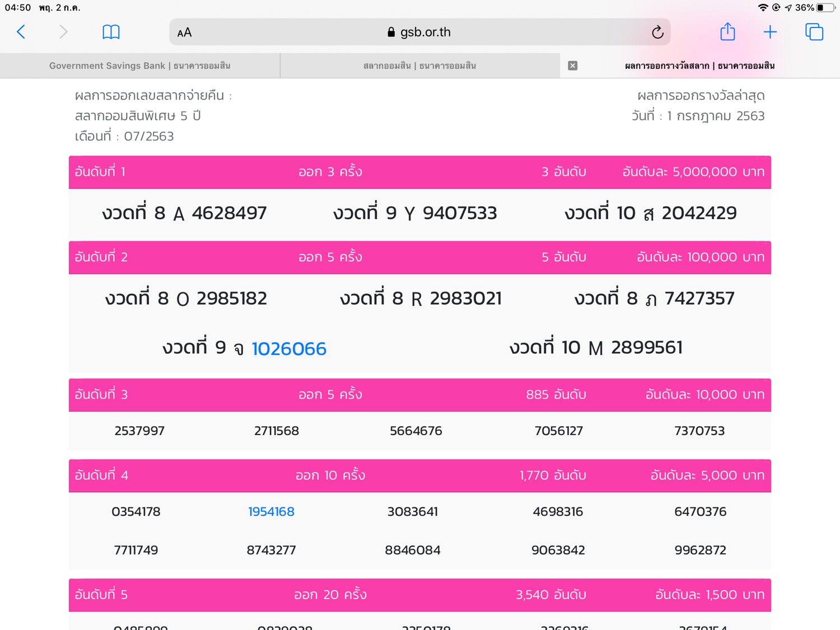Switch to the สลากออมสิน tab

coord(420,66)
